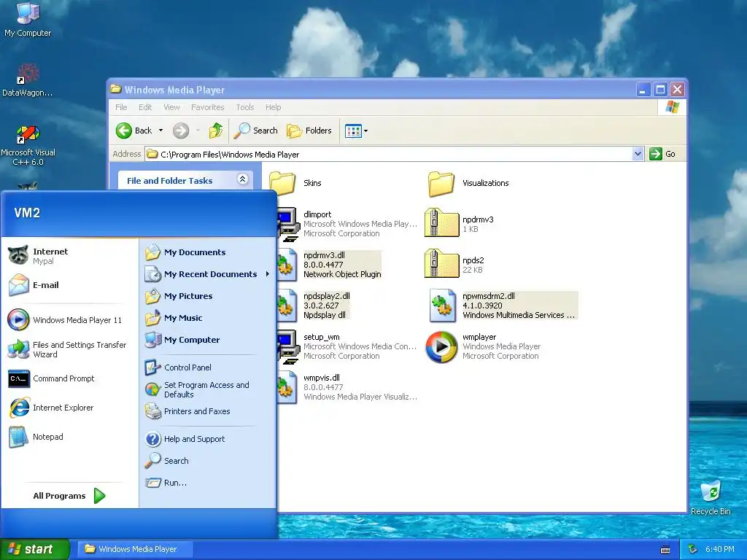The height and width of the screenshot is (560, 747).
Task: Open My Documents in Start menu
Action: tap(208, 252)
